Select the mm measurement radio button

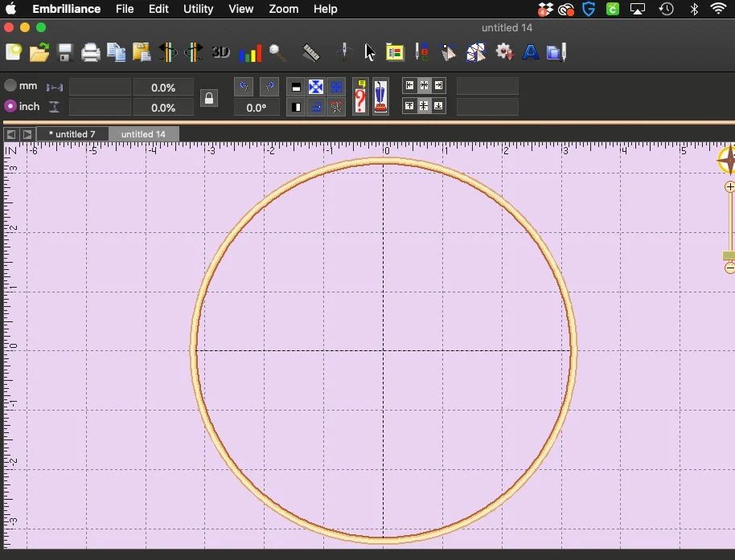pyautogui.click(x=8, y=85)
